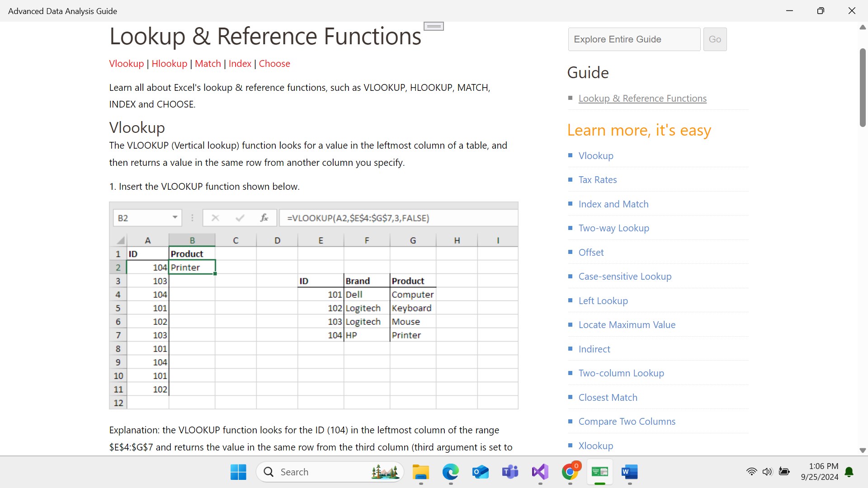
Task: Open Word from the taskbar
Action: click(629, 472)
